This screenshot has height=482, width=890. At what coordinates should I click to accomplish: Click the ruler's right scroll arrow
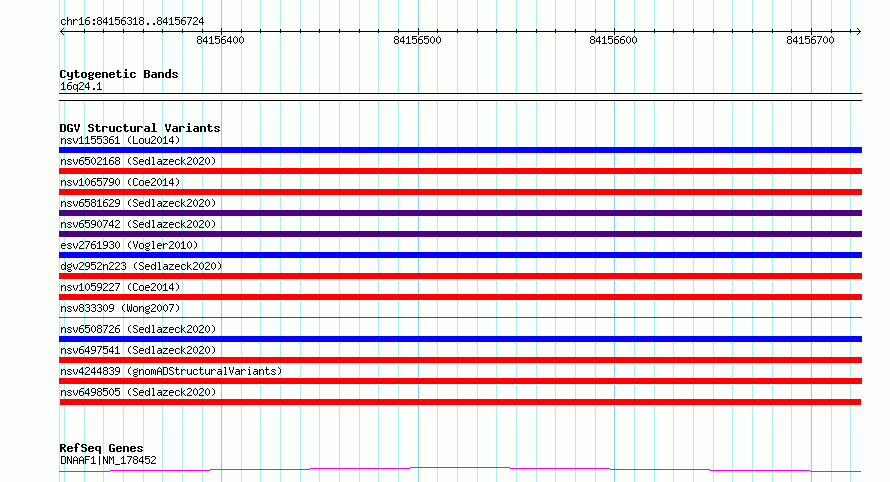pyautogui.click(x=858, y=32)
